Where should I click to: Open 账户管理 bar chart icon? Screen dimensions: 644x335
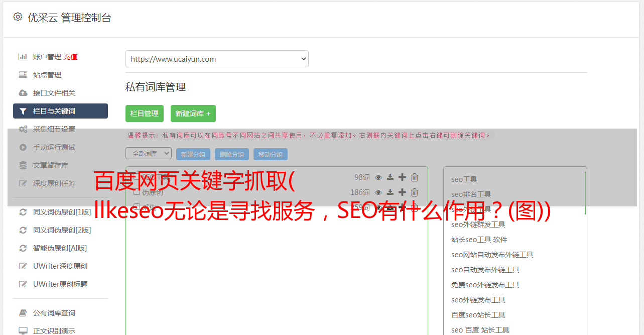point(23,57)
